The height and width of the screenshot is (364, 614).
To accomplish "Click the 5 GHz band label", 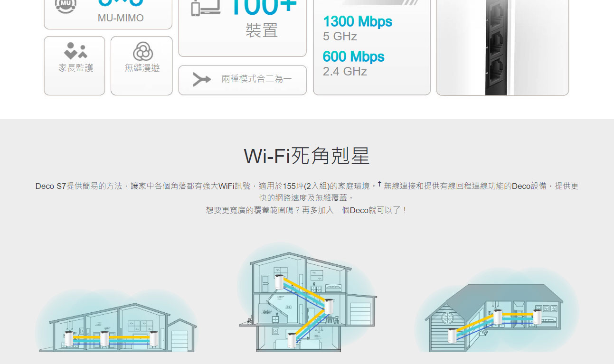I will (x=340, y=37).
